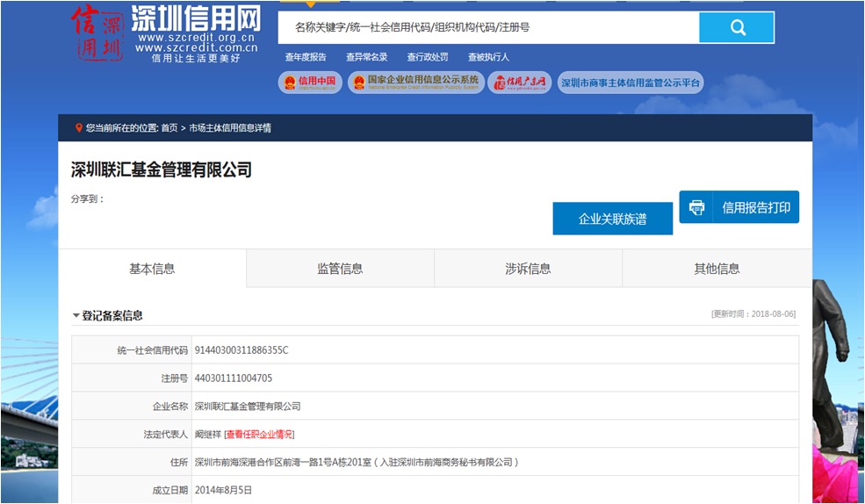This screenshot has height=504, width=865.
Task: Click the 注册号 row label
Action: (175, 378)
